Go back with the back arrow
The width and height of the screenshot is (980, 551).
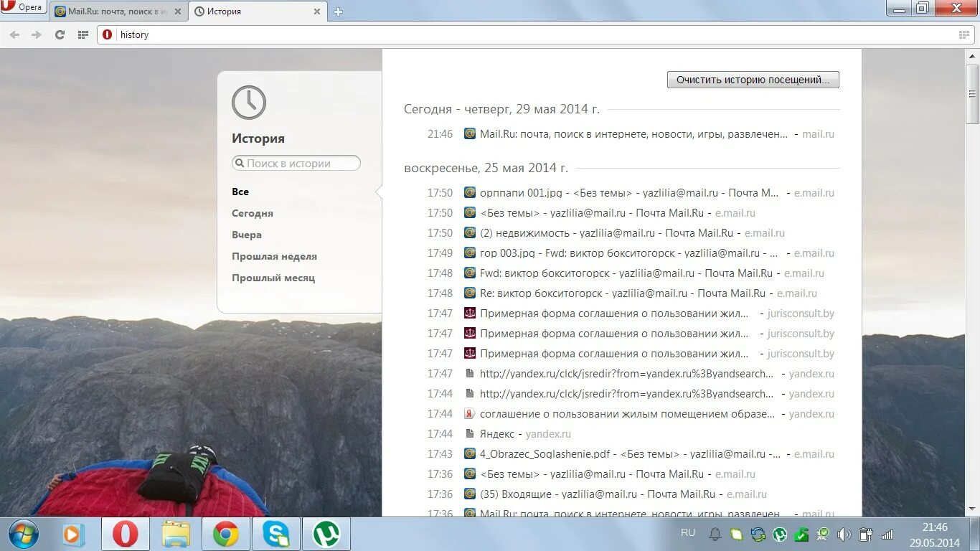14,34
